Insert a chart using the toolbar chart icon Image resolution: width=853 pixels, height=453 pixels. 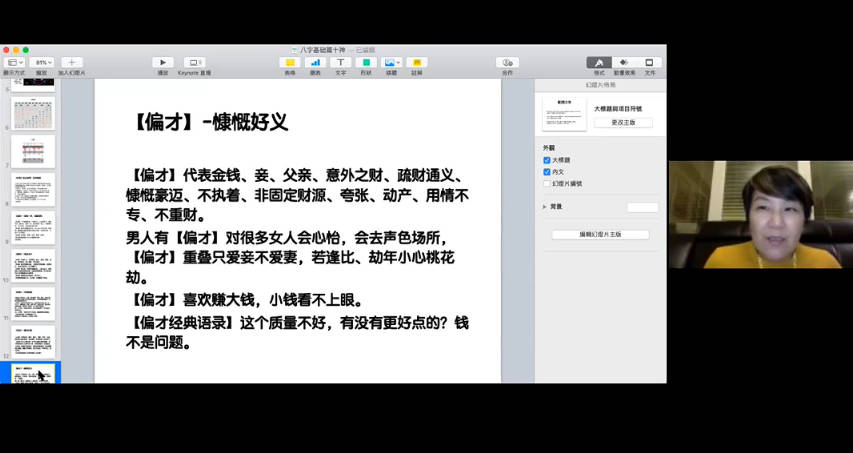click(315, 62)
